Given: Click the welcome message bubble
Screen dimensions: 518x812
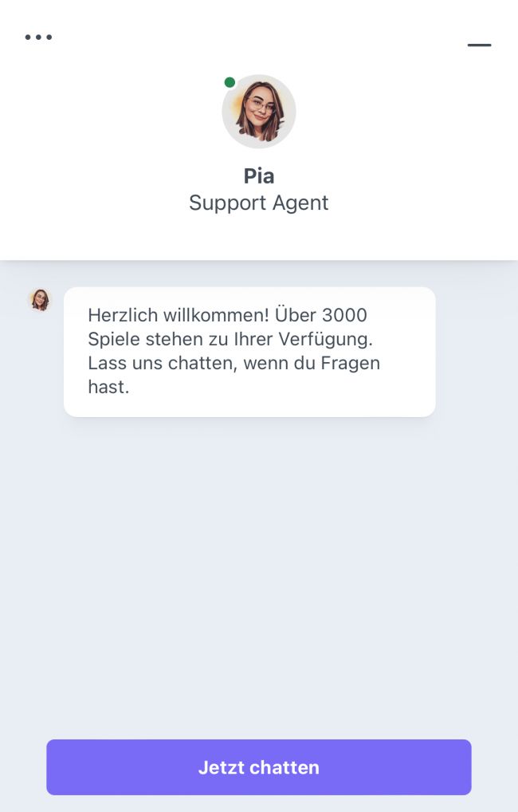Looking at the screenshot, I should click(249, 352).
